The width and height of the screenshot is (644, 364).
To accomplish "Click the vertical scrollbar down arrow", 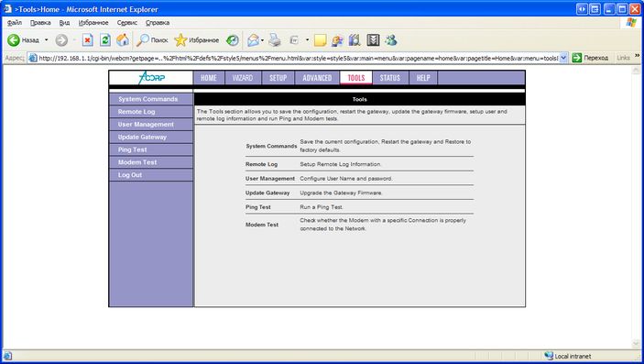I will pos(637,344).
